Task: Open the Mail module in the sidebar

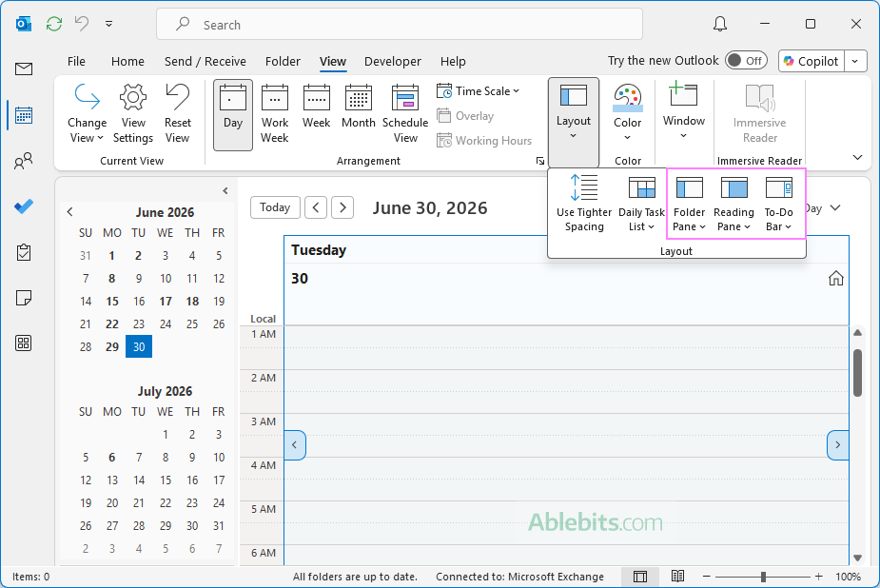Action: (x=24, y=69)
